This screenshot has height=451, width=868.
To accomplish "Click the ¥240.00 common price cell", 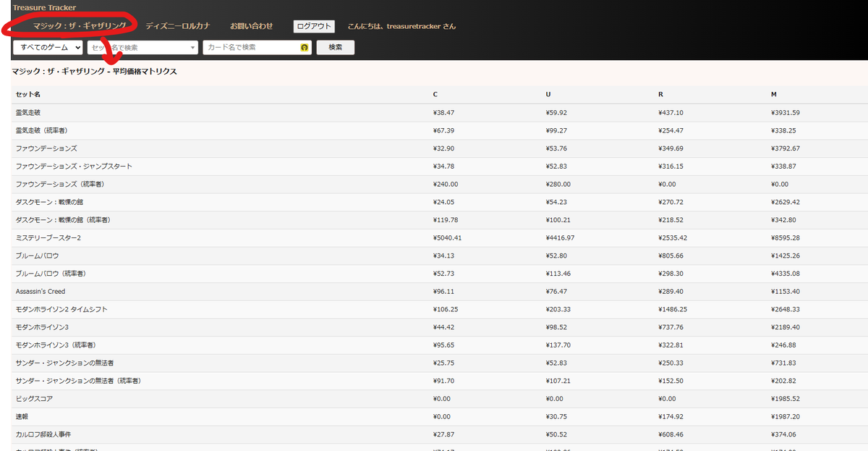I will point(445,184).
